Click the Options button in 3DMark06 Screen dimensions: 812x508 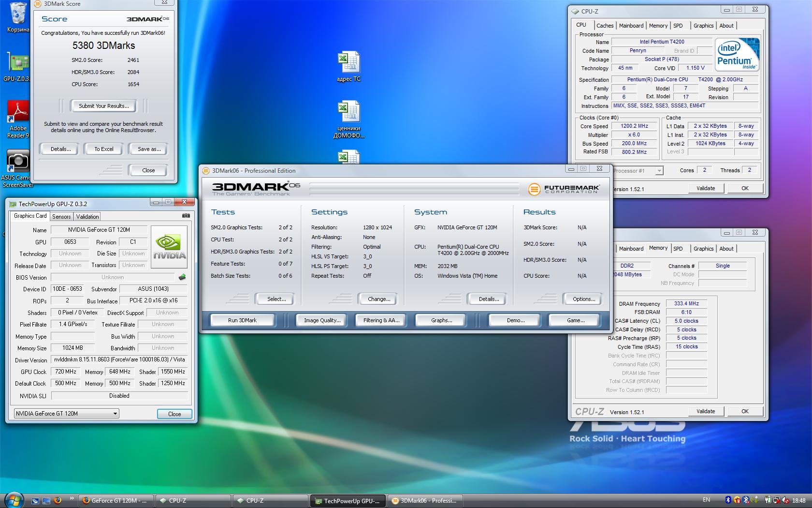tap(584, 299)
